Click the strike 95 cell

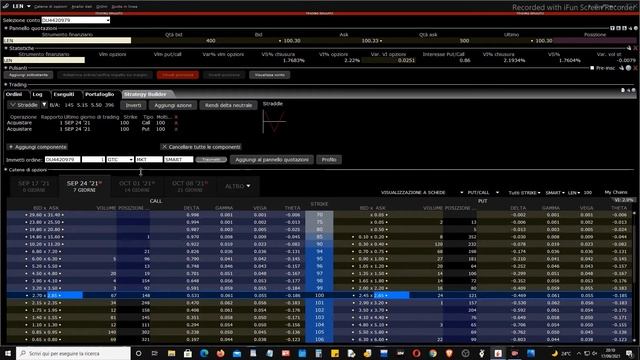tap(319, 258)
